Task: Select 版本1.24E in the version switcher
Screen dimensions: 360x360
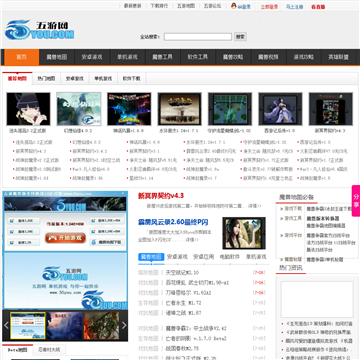Action: (x=24, y=231)
